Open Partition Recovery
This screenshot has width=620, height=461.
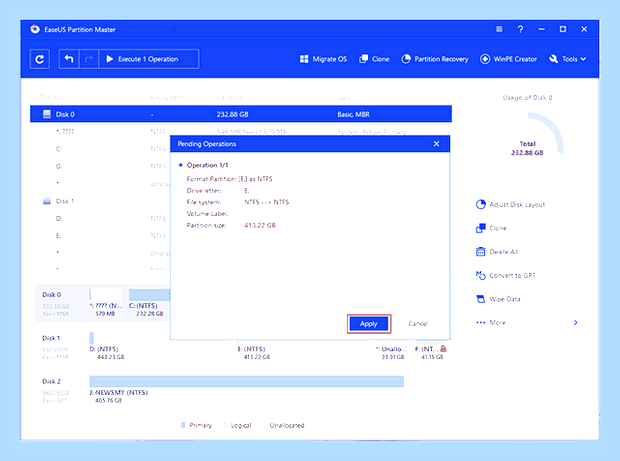click(x=435, y=59)
